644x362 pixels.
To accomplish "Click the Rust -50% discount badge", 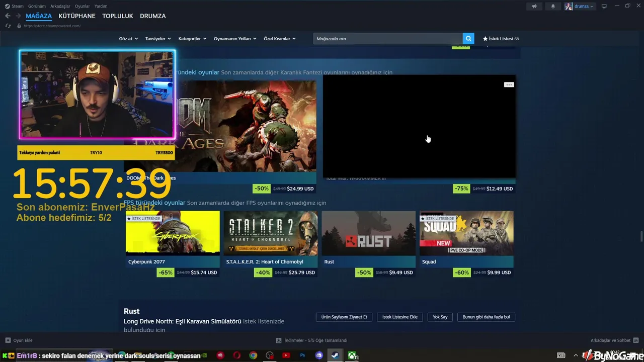I will point(364,273).
